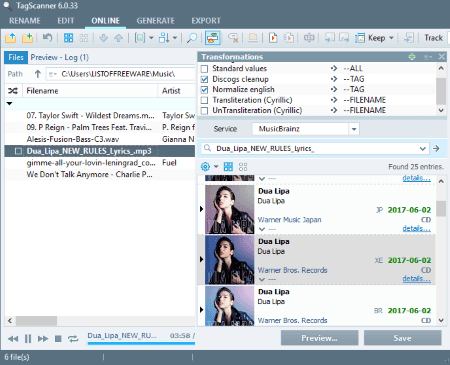Click the play file toolbar icon
This screenshot has width=450, height=365.
click(273, 38)
